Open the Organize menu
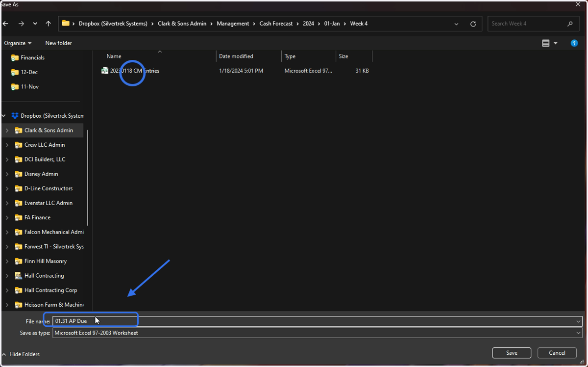The width and height of the screenshot is (588, 367). pos(18,43)
